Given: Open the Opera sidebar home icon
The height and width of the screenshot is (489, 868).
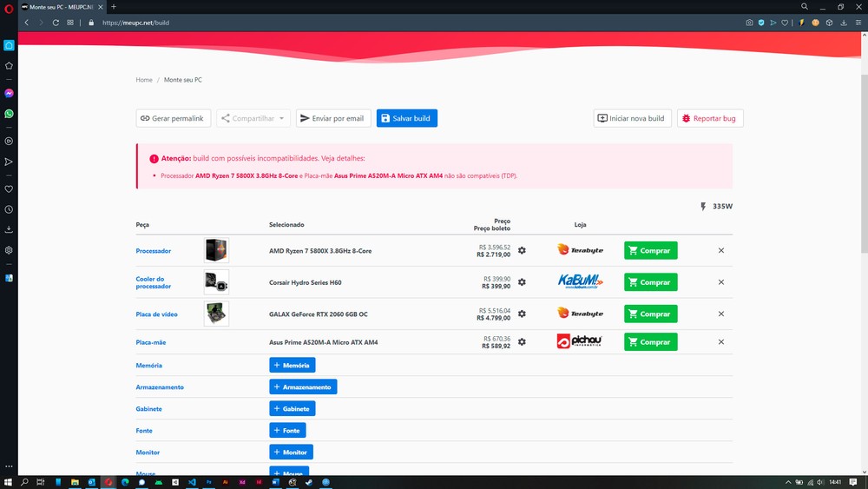Looking at the screenshot, I should coord(9,45).
